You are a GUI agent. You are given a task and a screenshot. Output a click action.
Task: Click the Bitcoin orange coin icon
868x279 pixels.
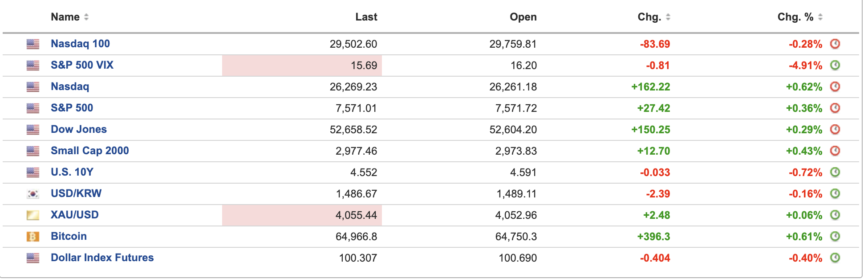coord(33,236)
